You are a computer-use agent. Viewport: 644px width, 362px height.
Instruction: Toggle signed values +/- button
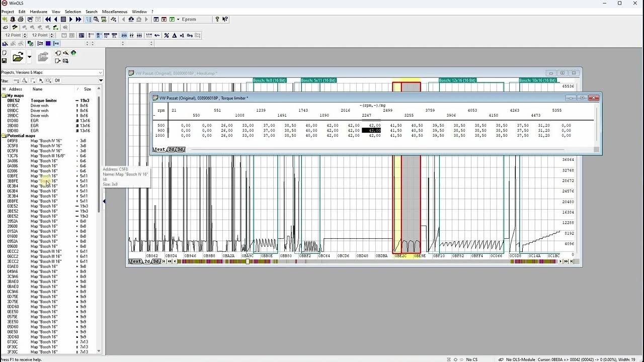[x=157, y=35]
